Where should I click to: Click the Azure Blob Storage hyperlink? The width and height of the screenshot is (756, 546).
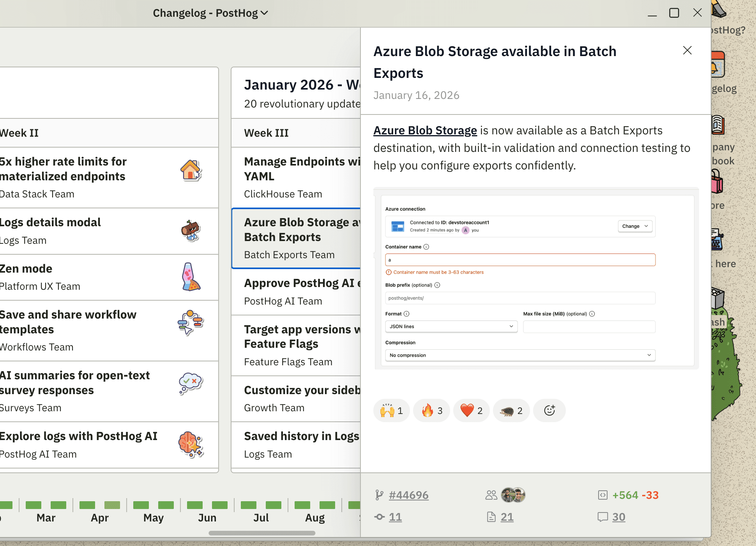click(425, 130)
